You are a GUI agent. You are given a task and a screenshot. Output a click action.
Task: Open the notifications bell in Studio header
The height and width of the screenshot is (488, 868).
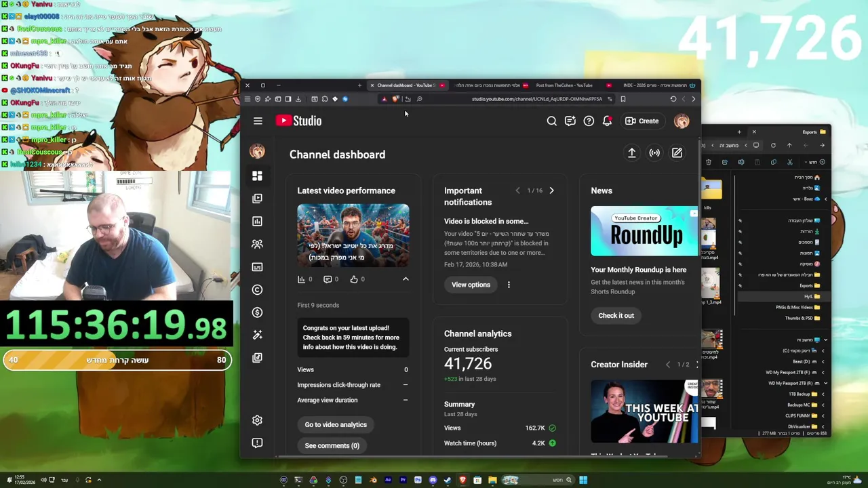point(607,121)
